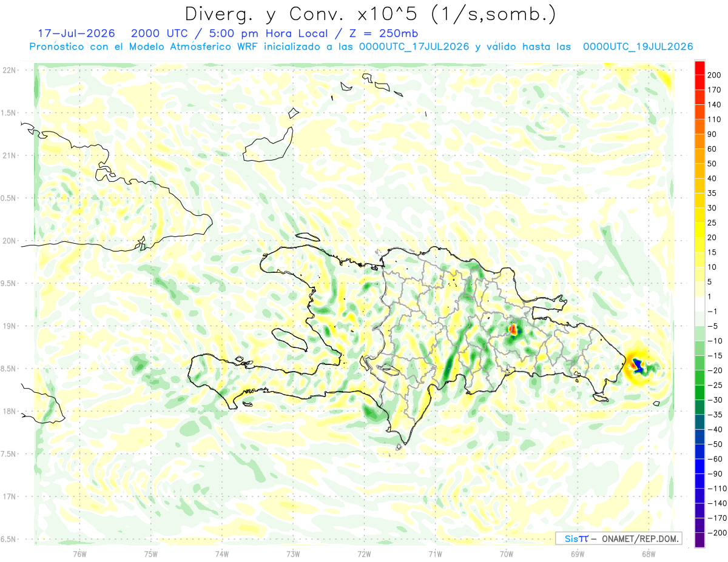Click the colorbar value "140"
Screen dimensions: 728x562
[x=714, y=105]
